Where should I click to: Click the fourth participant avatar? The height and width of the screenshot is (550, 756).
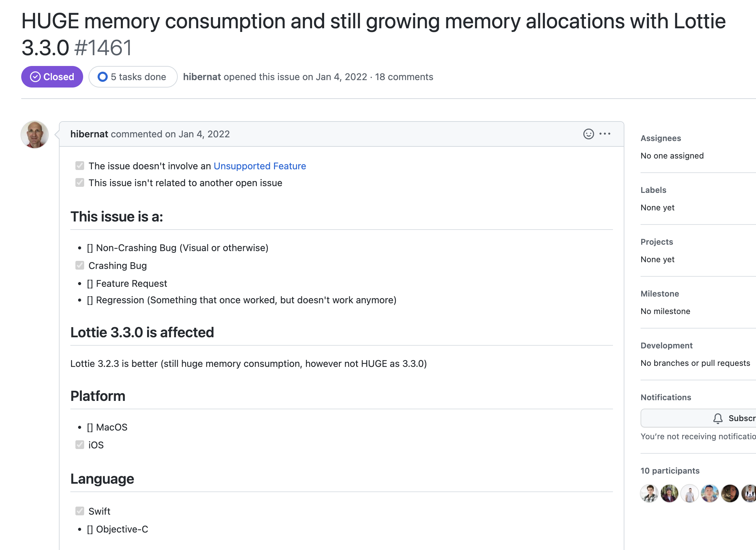[x=710, y=493]
